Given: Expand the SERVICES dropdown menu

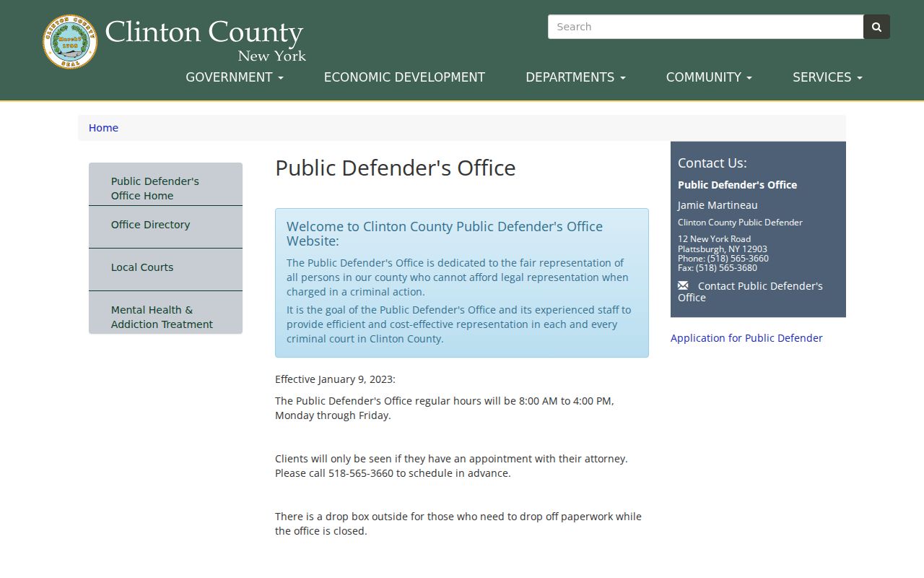Looking at the screenshot, I should coord(827,77).
